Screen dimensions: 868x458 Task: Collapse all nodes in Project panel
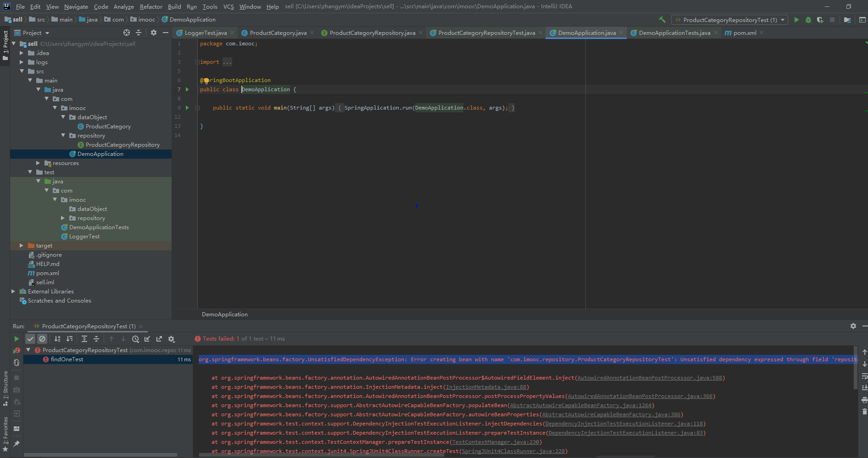139,33
